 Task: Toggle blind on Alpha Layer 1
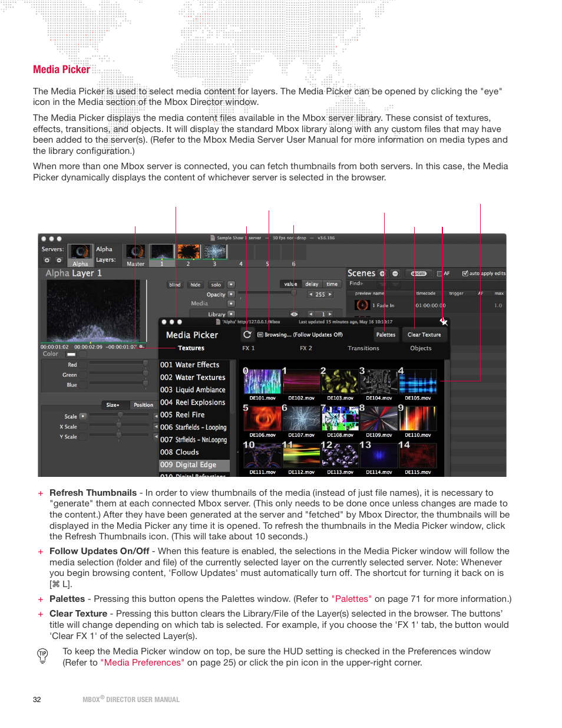[x=175, y=285]
